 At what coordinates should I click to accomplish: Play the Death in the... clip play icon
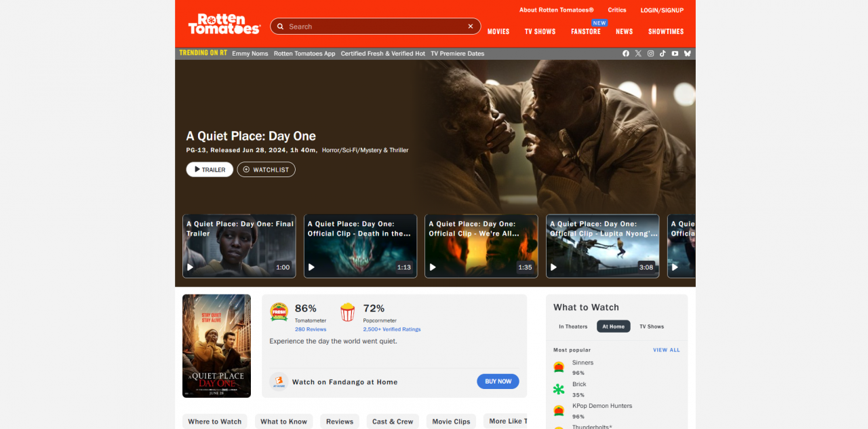click(311, 267)
